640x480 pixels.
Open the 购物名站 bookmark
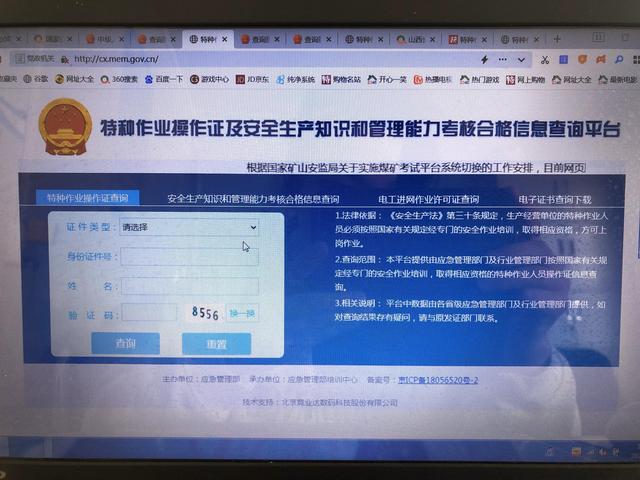click(x=341, y=79)
